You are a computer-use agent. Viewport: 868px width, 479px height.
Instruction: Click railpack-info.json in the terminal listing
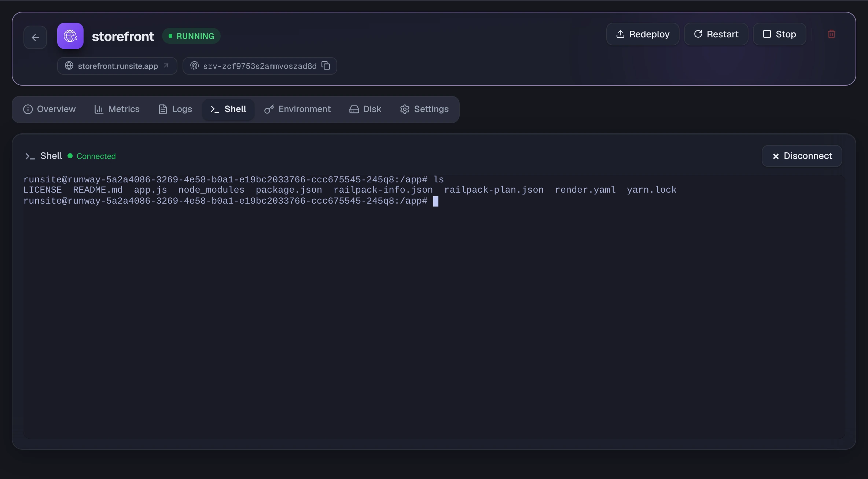click(383, 190)
